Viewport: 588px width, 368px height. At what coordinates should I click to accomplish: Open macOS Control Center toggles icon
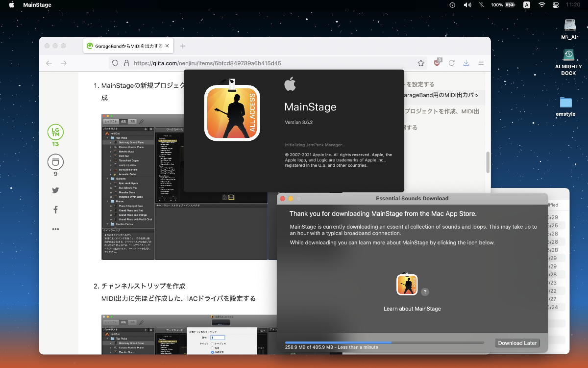(556, 5)
